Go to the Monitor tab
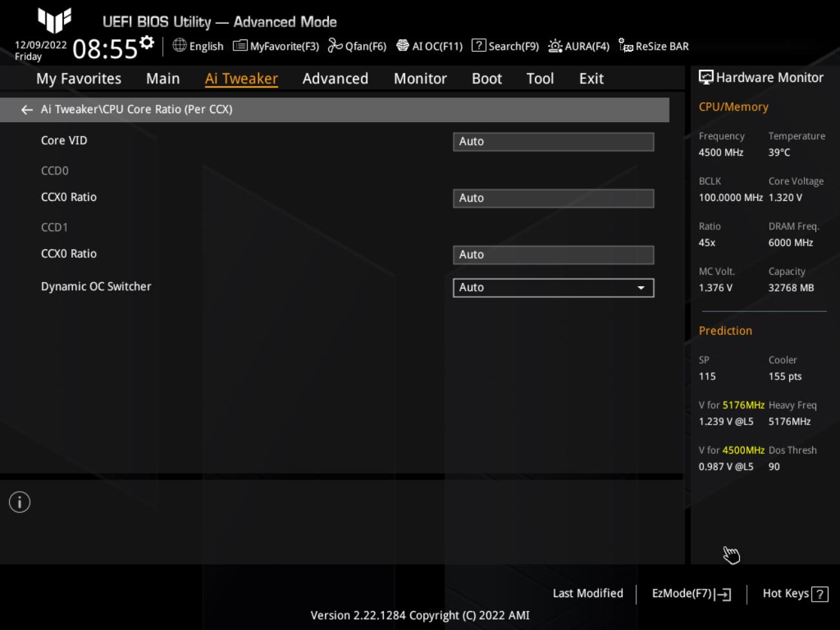840x630 pixels. pos(420,79)
